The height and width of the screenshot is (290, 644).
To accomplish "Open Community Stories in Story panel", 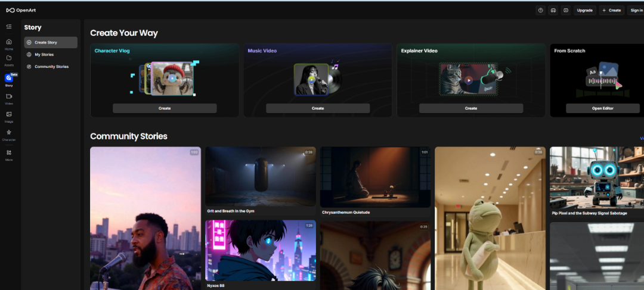I will point(51,67).
